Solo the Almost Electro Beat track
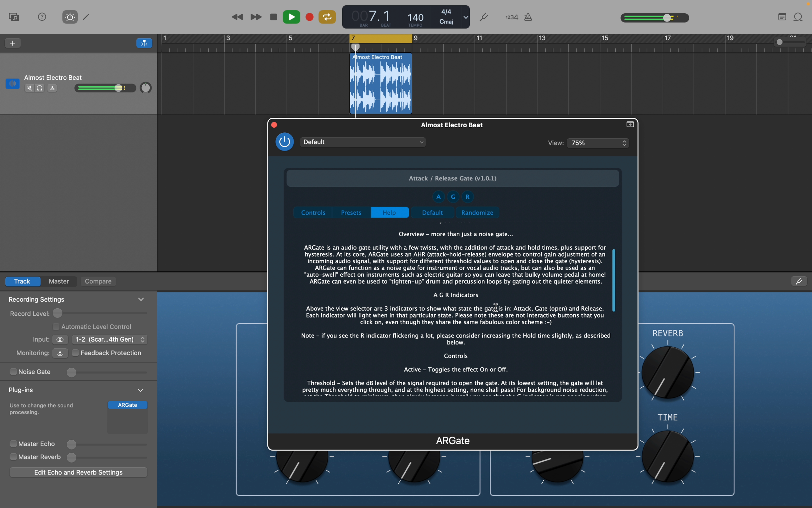Image resolution: width=812 pixels, height=508 pixels. coord(40,88)
